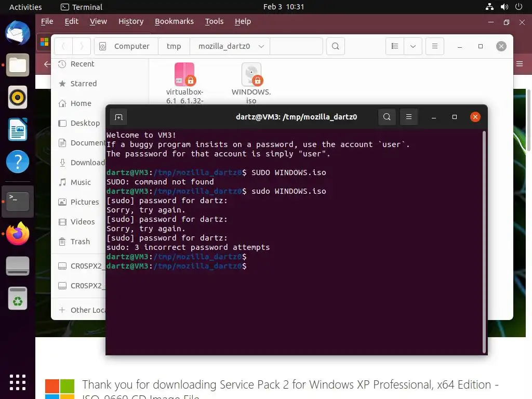Open the Firefox File menu
The height and width of the screenshot is (399, 532).
tap(47, 21)
